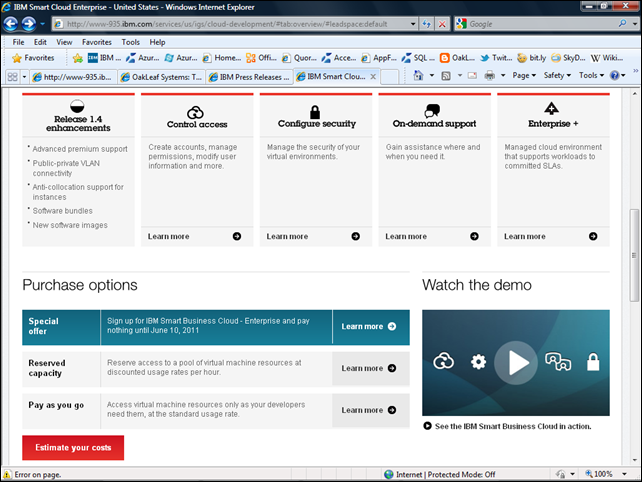Open the Tools command bar menu
642x482 pixels.
click(591, 75)
